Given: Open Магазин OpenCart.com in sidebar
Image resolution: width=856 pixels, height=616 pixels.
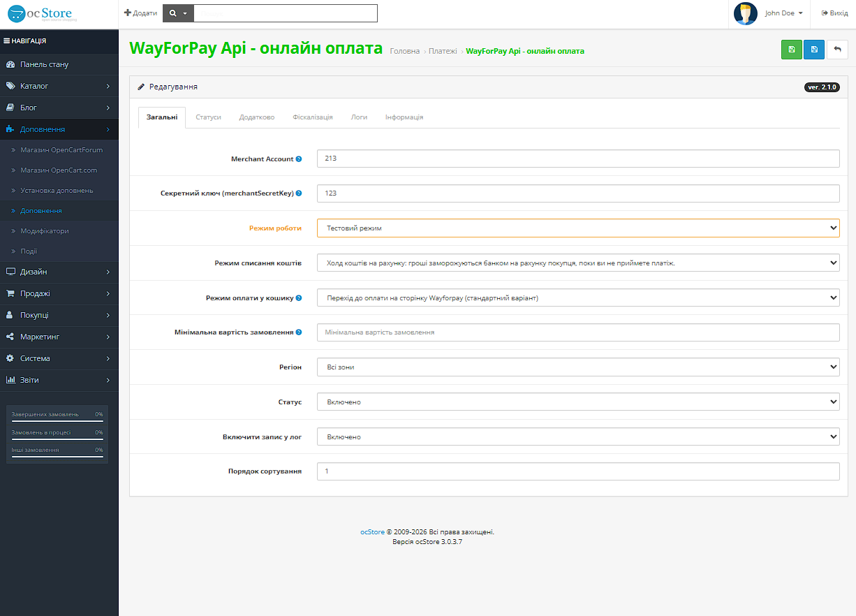Looking at the screenshot, I should pyautogui.click(x=59, y=170).
